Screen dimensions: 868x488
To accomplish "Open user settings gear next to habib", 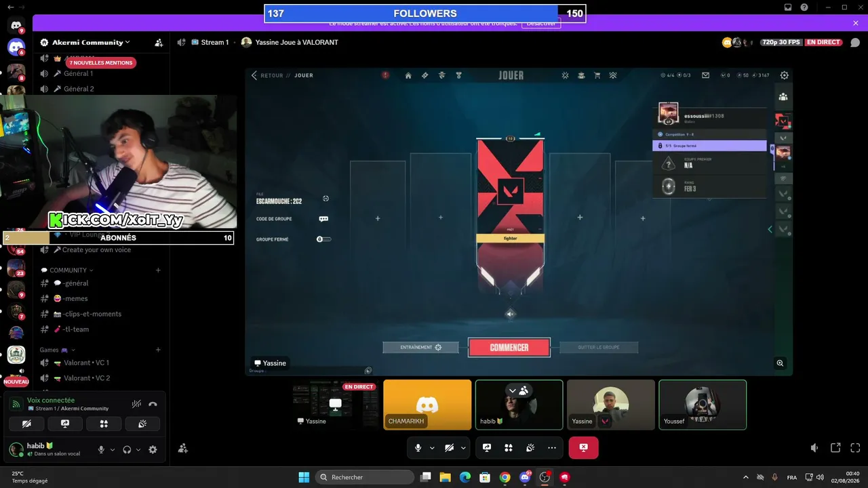I will tap(153, 449).
